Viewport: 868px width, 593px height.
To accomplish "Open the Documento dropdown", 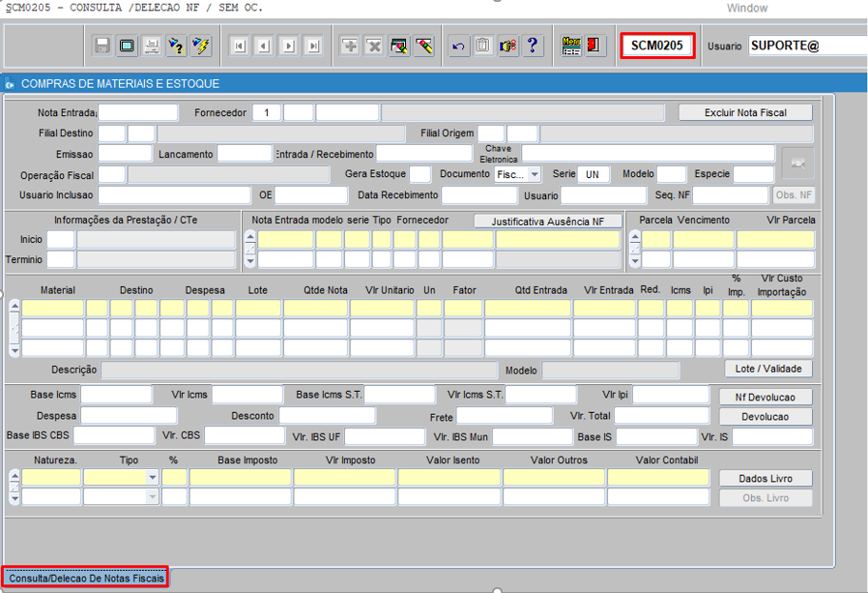I will 518,174.
